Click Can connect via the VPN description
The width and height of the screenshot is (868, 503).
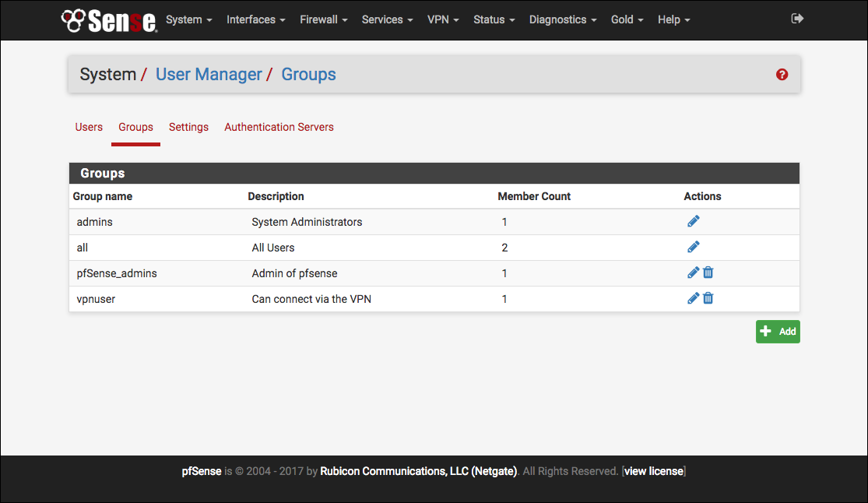311,298
